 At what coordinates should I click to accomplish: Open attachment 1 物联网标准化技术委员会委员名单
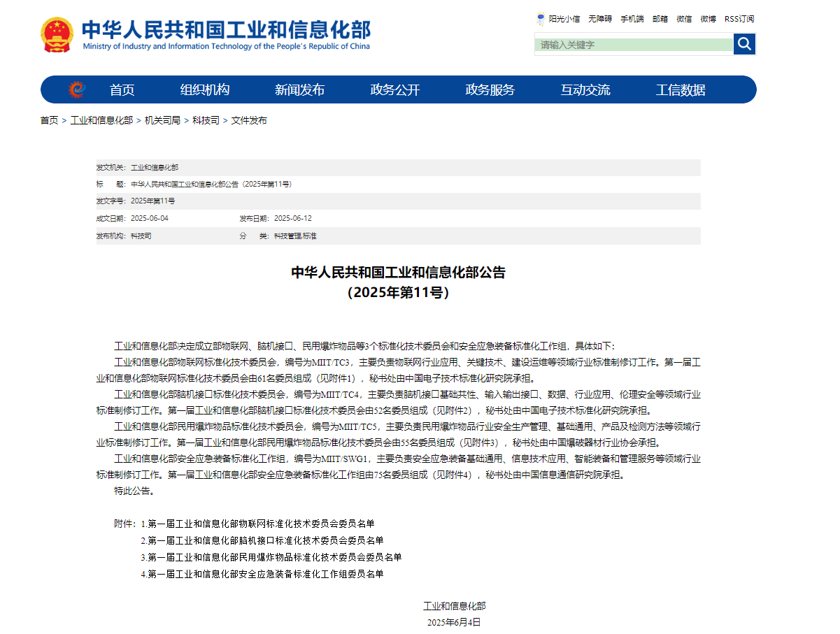click(260, 524)
